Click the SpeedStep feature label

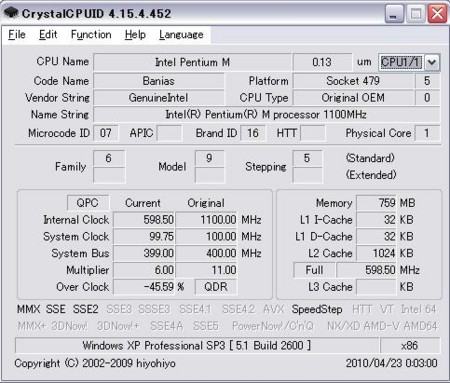[317, 309]
